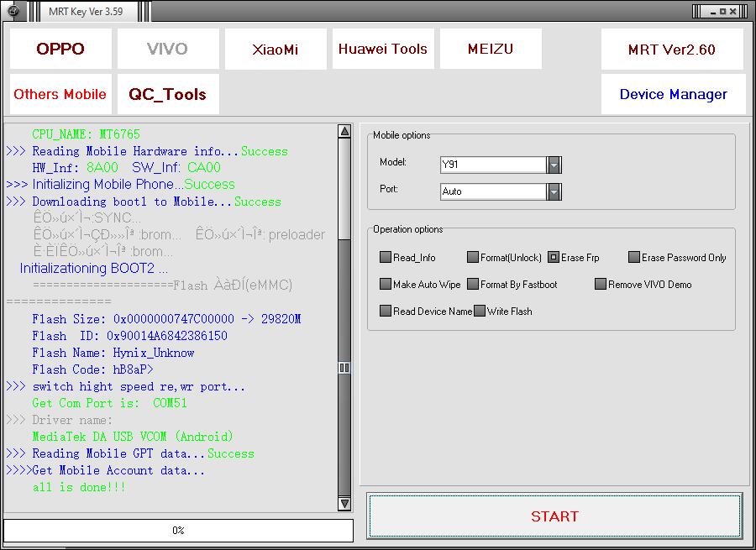The image size is (756, 550).
Task: Click the 'Reading Mobile GPT data...Success' line
Action: pyautogui.click(x=130, y=453)
